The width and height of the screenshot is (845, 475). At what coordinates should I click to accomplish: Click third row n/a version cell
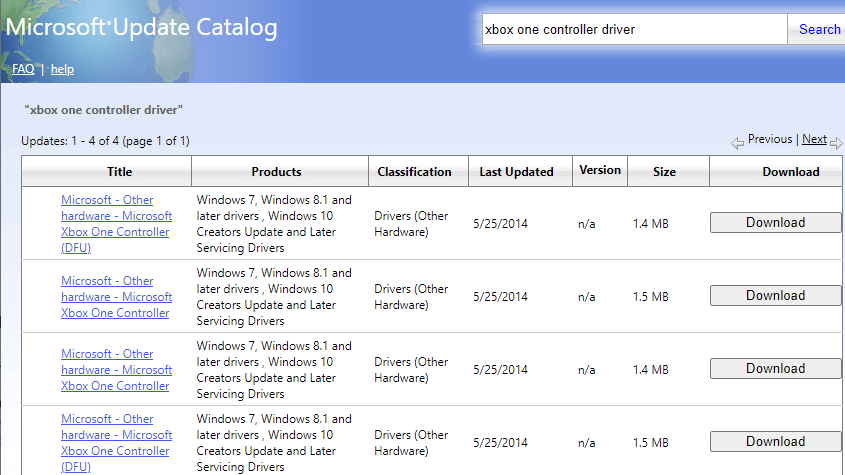586,370
